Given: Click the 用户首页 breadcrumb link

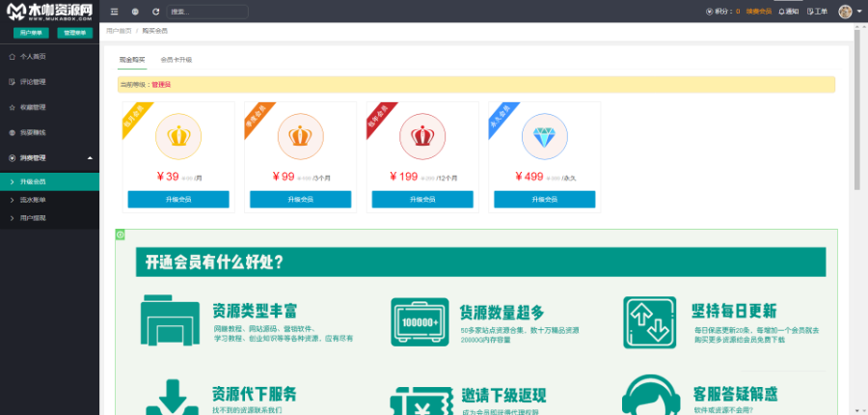Looking at the screenshot, I should (117, 32).
